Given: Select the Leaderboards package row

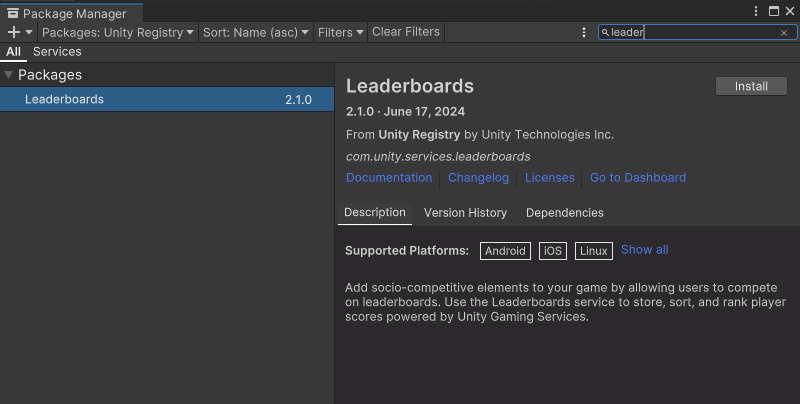Looking at the screenshot, I should point(167,99).
